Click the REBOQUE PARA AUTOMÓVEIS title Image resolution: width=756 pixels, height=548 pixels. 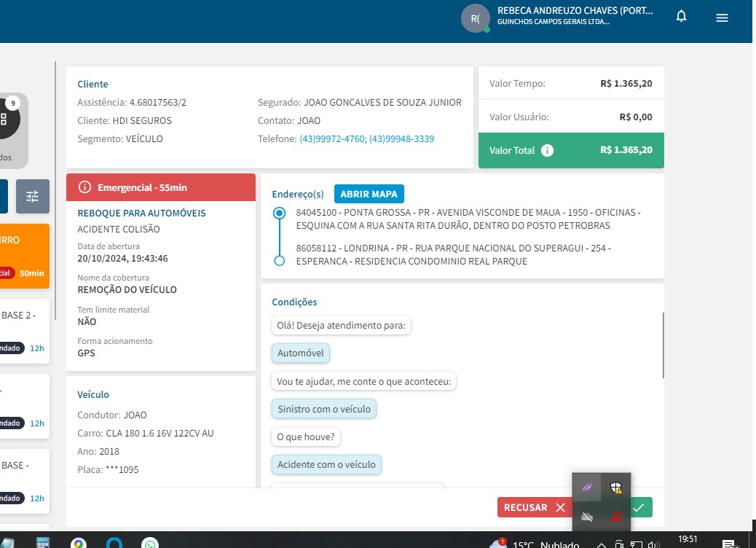(x=141, y=214)
